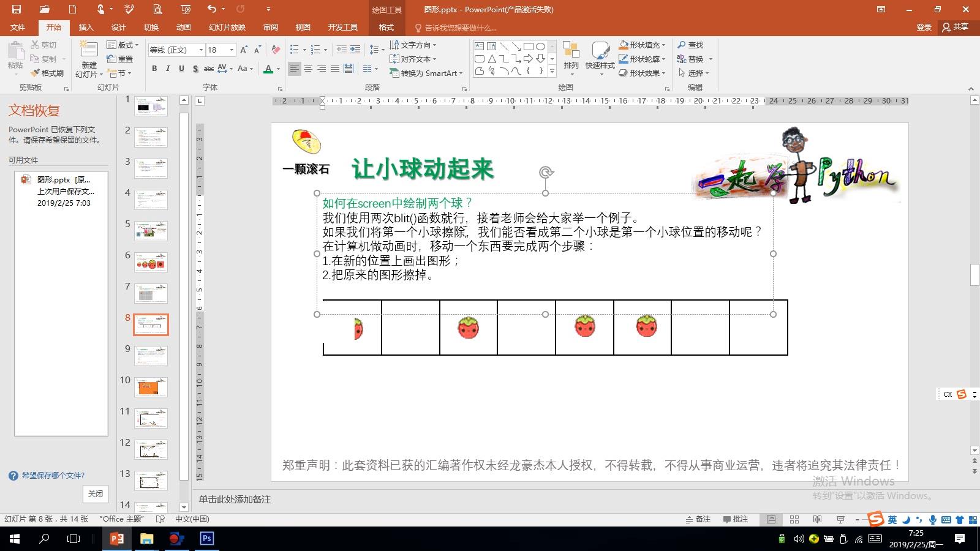Open the Shape Fill (形状填充) dropdown
Image resolution: width=980 pixels, height=551 pixels.
tap(664, 45)
